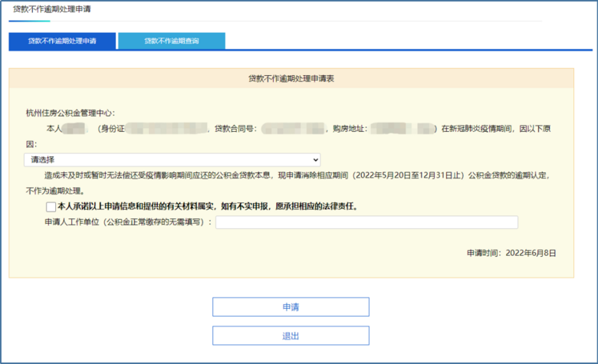
Task: Click the 2022年5月20日至12月31日止 period text
Action: tap(403, 175)
